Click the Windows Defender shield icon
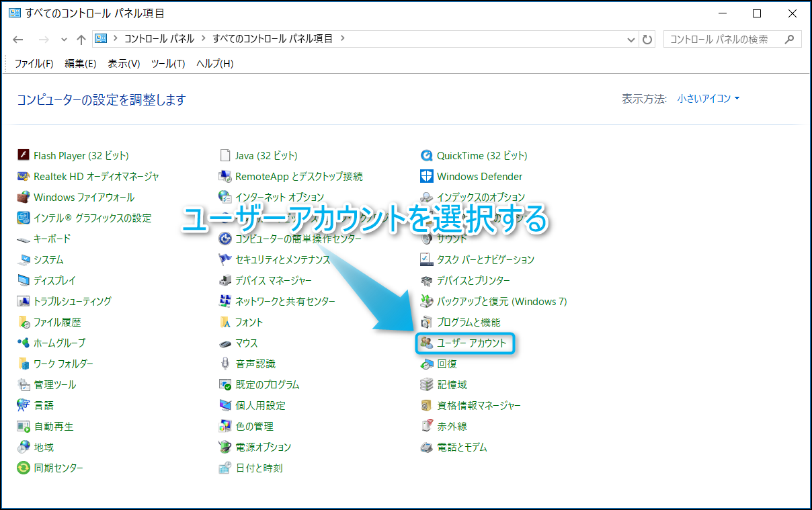Screen dimensions: 812x510 [426, 176]
